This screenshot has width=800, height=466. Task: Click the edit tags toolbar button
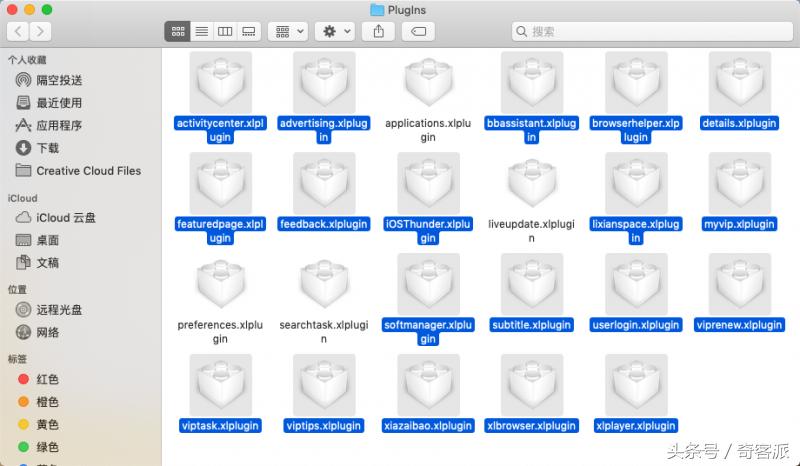418,31
